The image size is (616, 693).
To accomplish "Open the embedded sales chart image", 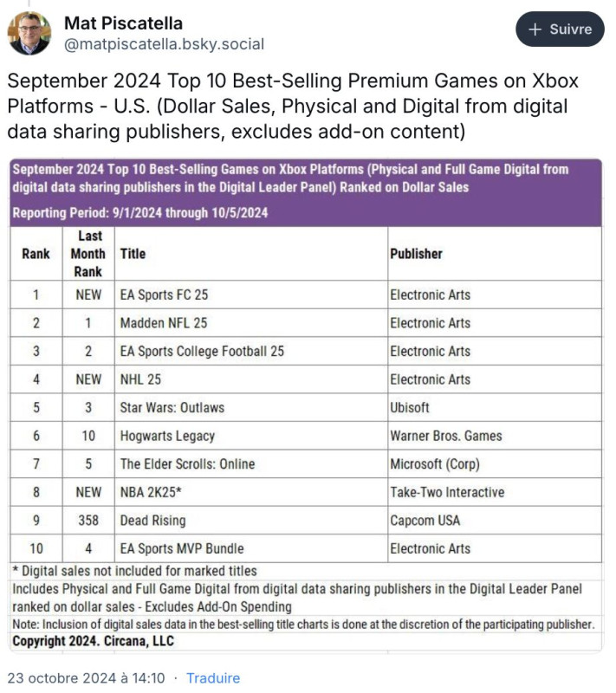I will coord(306,405).
